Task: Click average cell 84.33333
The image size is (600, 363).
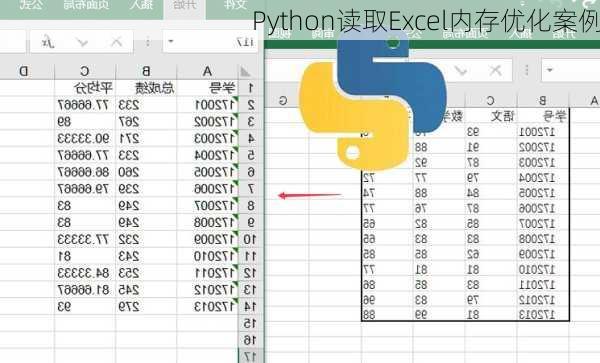Action: tap(85, 273)
